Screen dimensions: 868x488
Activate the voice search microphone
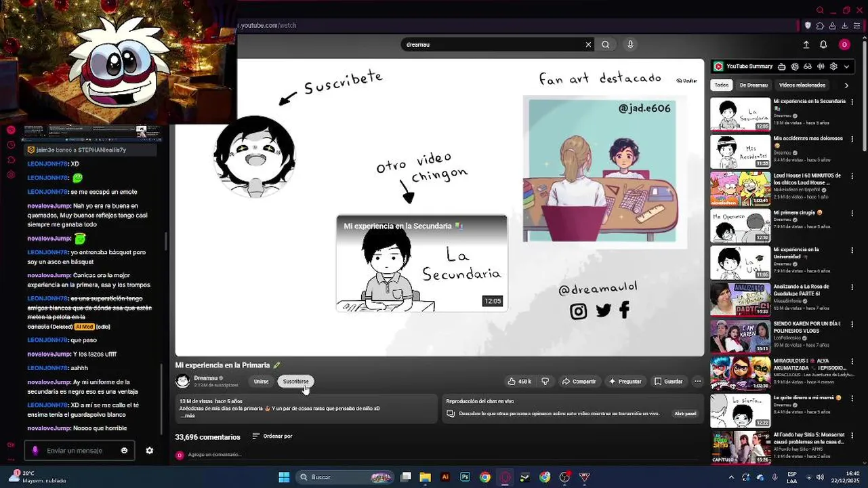coord(630,45)
